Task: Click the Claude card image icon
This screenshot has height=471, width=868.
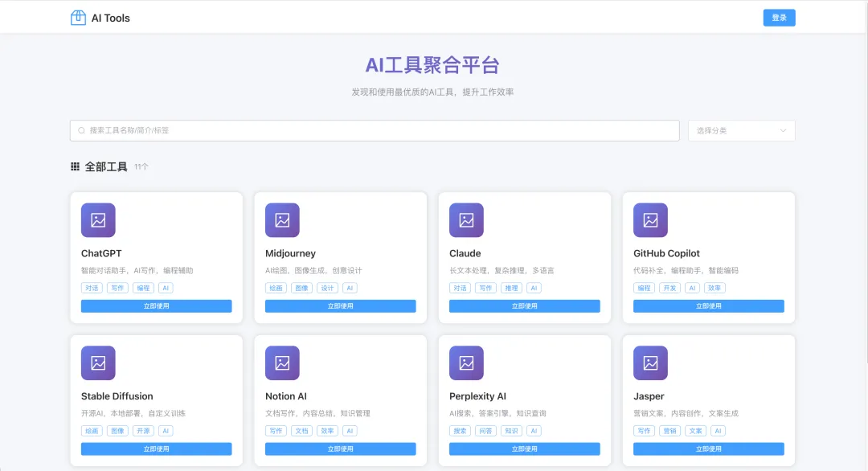Action: (x=466, y=219)
